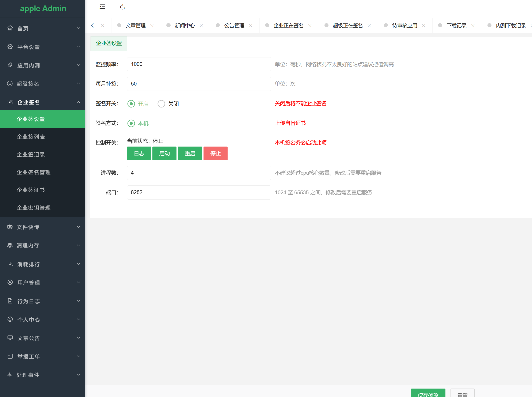
Task: Click the red 停止 button
Action: click(x=216, y=153)
